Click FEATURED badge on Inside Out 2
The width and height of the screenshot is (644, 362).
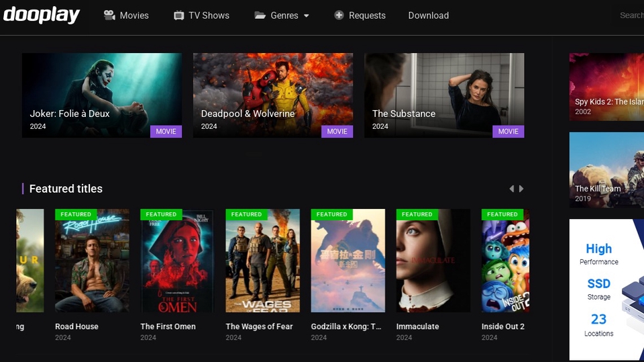[x=502, y=214]
